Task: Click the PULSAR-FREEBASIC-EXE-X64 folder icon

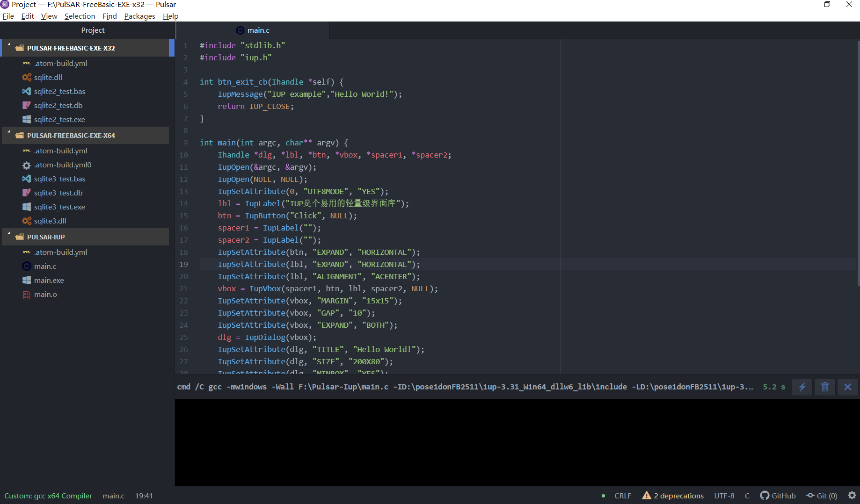Action: pos(20,135)
